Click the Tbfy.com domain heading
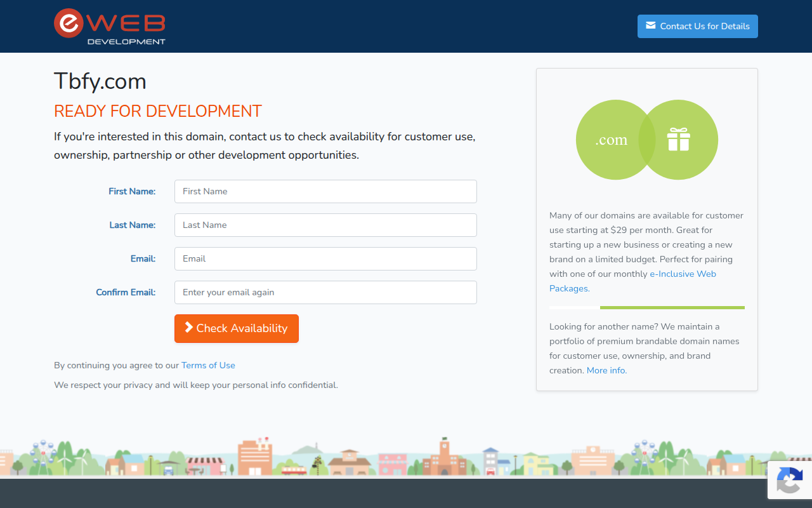Viewport: 812px width, 508px height. (100, 81)
